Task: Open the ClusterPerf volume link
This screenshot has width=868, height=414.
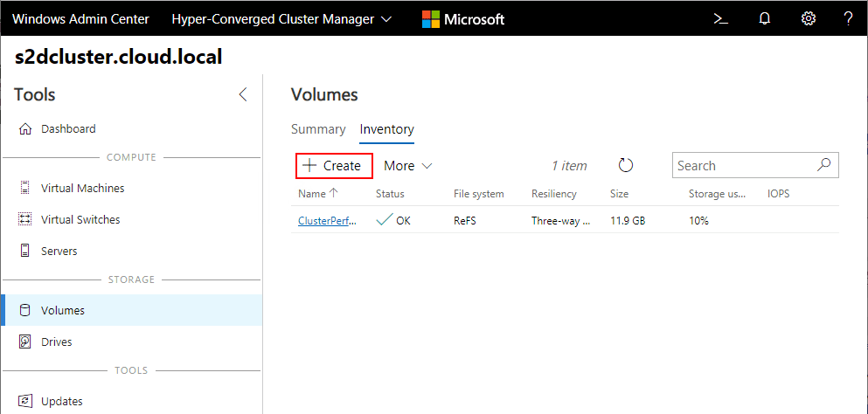Action: point(327,221)
